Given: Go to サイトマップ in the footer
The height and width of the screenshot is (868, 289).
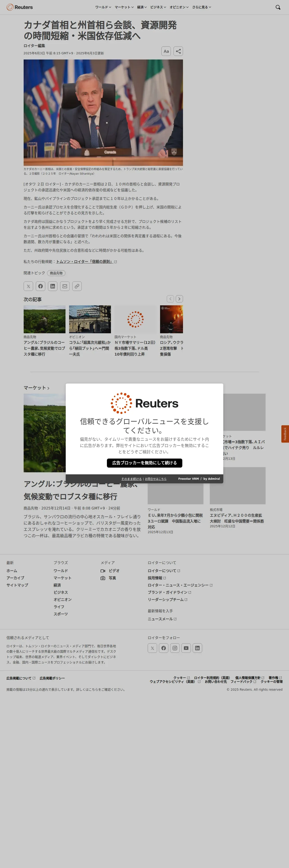Looking at the screenshot, I should pyautogui.click(x=17, y=585).
